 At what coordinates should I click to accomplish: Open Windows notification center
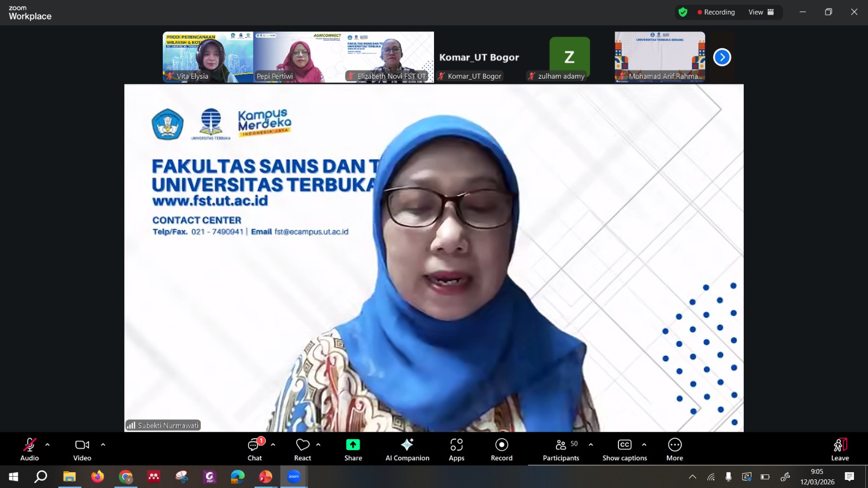[x=850, y=477]
